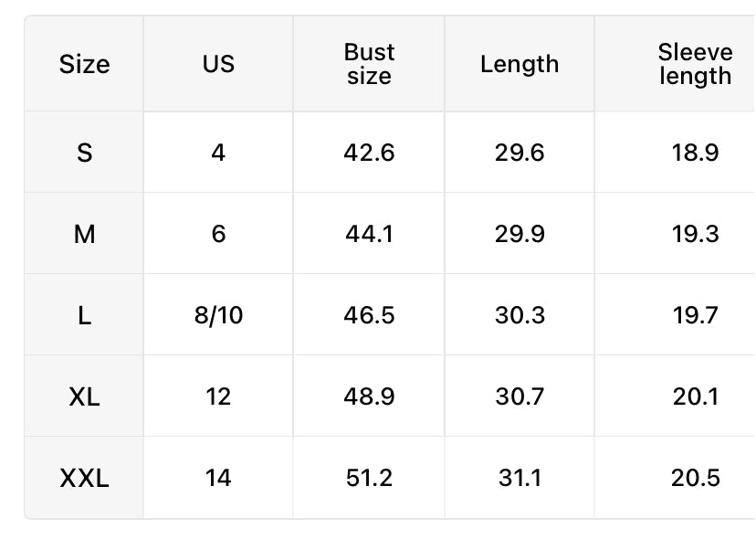The image size is (756, 539).
Task: Click the US column header
Action: (x=218, y=64)
